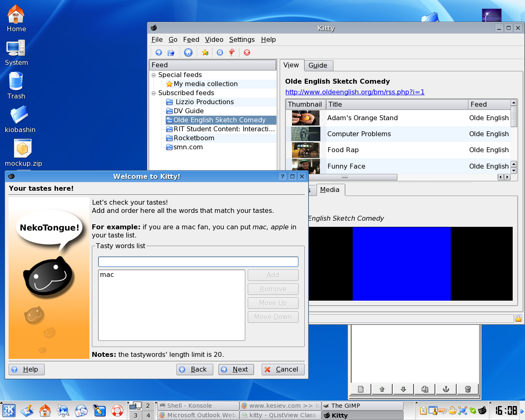This screenshot has height=420, width=525.
Task: Click the open folder toolbar icon
Action: [x=171, y=52]
